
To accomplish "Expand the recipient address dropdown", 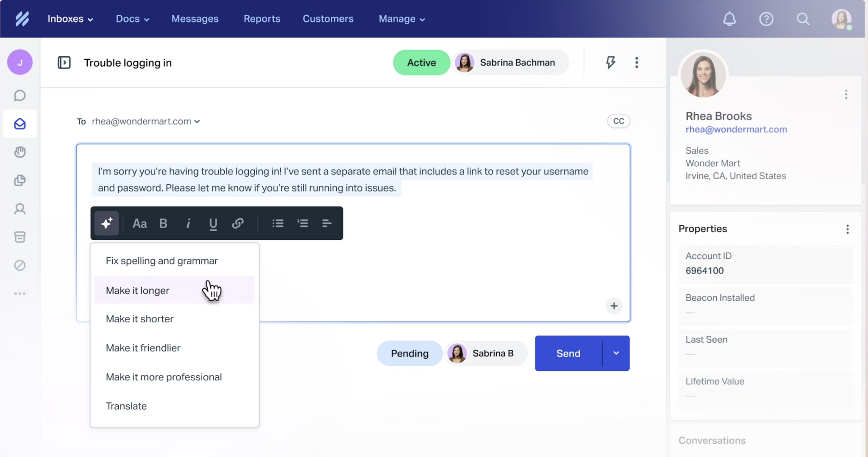I will point(198,121).
